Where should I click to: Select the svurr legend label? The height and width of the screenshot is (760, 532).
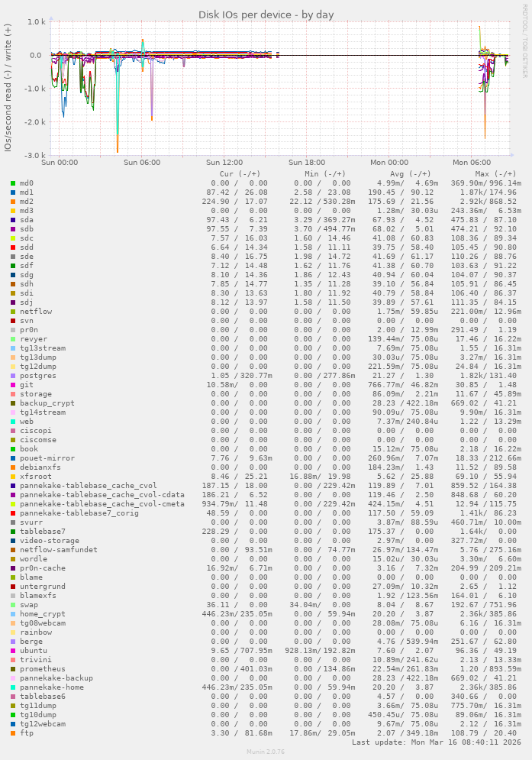point(31,522)
